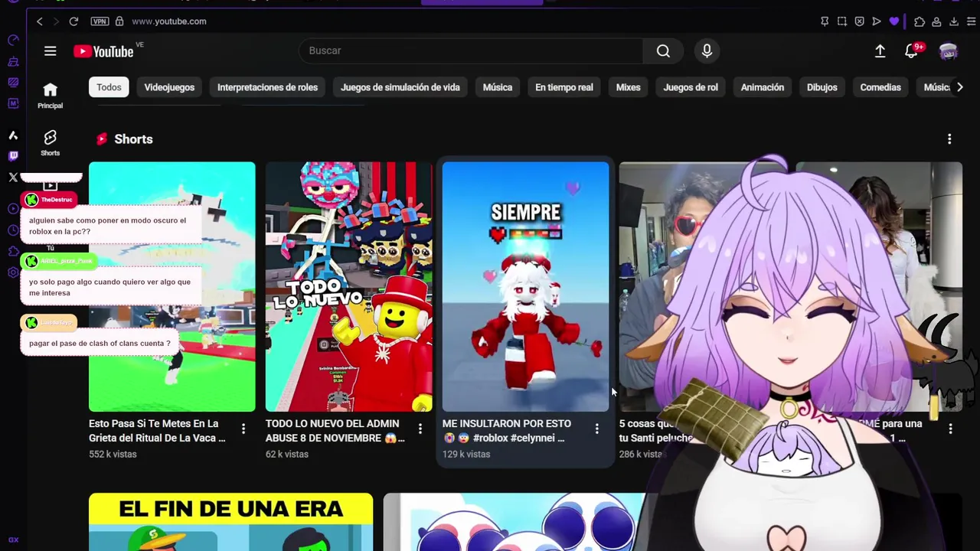The width and height of the screenshot is (980, 551).
Task: Click the GX logo at sidebar bottom
Action: [x=13, y=540]
